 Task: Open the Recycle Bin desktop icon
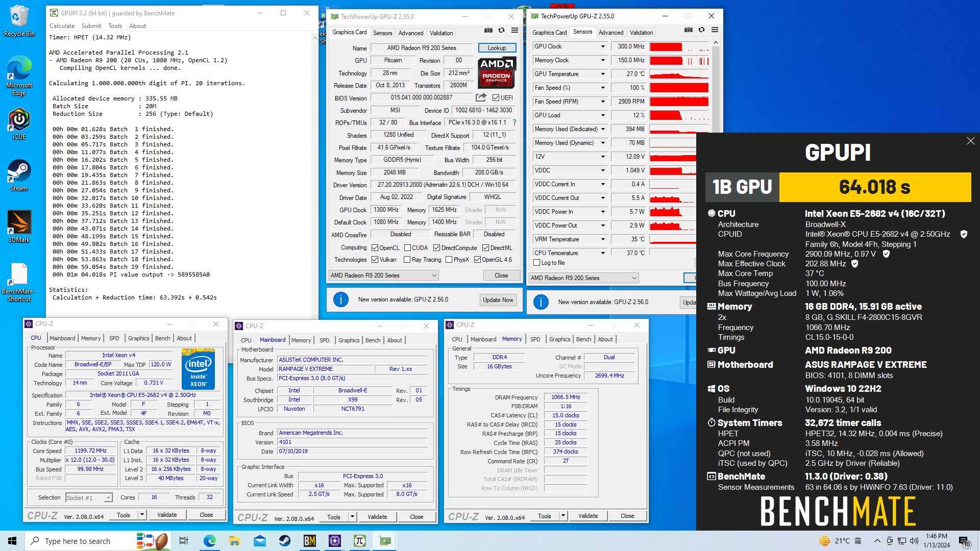19,20
